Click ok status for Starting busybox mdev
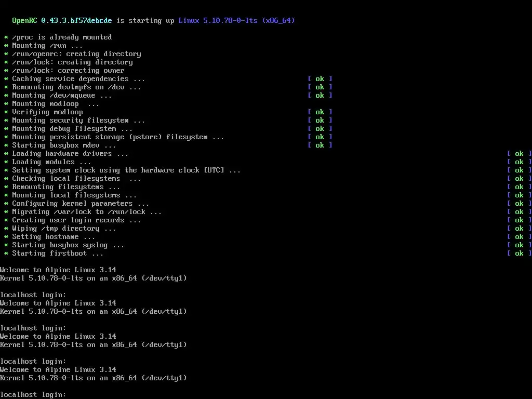532x399 pixels. (x=320, y=145)
